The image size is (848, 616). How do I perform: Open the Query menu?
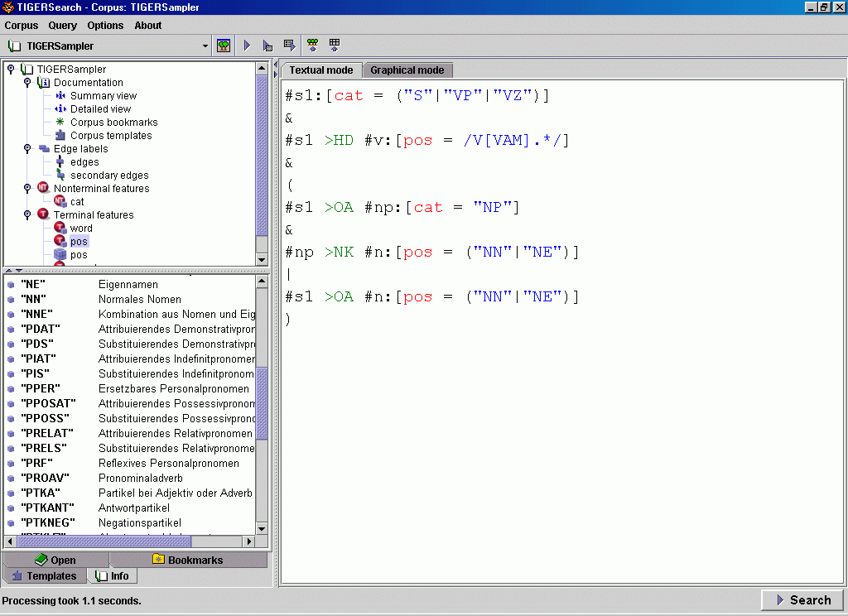pyautogui.click(x=63, y=26)
